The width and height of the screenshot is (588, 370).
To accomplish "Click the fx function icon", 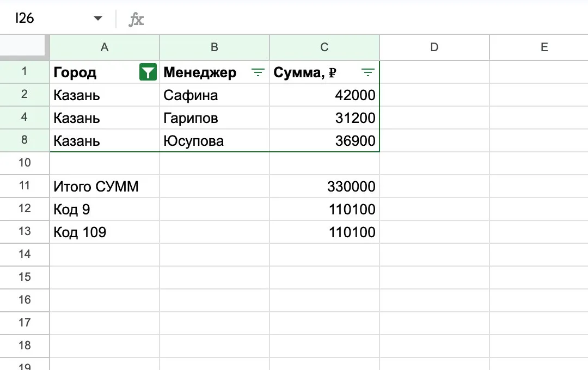I will click(x=136, y=19).
